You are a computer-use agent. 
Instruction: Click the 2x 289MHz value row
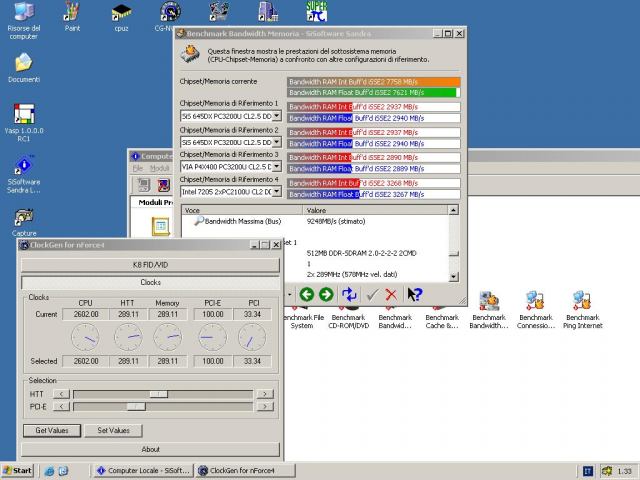(352, 274)
